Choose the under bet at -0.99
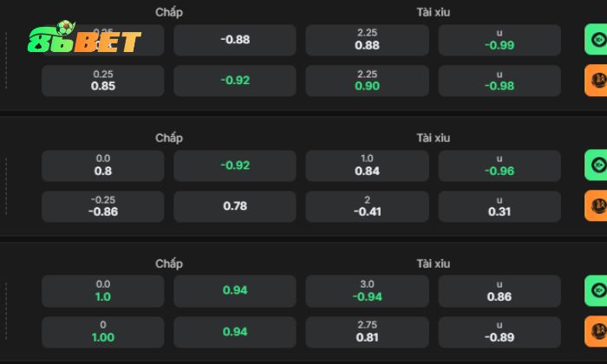 click(x=499, y=40)
